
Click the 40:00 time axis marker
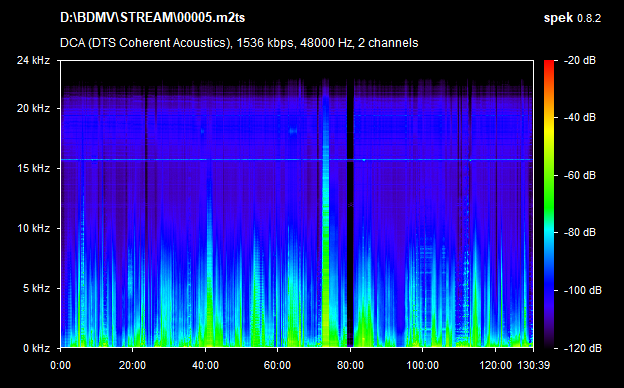[x=205, y=365]
